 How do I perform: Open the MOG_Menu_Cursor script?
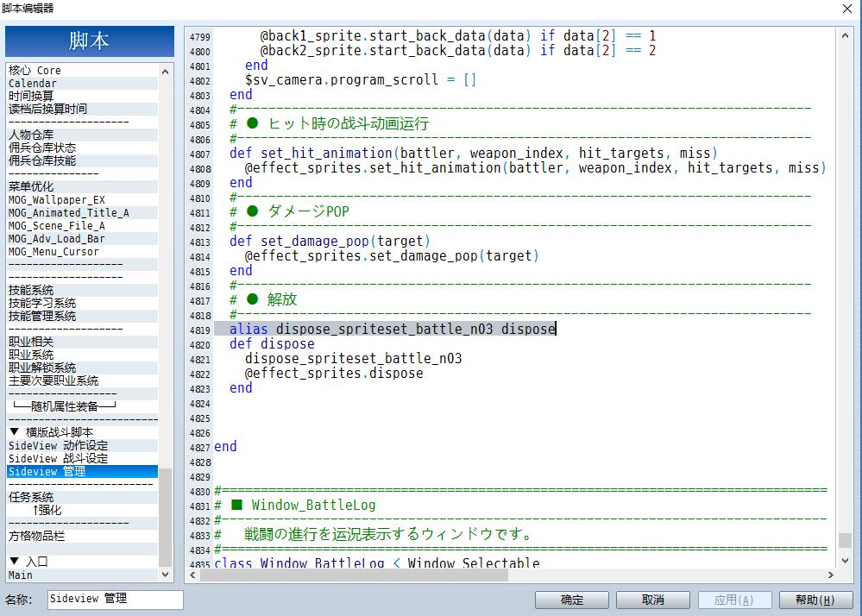[x=83, y=252]
